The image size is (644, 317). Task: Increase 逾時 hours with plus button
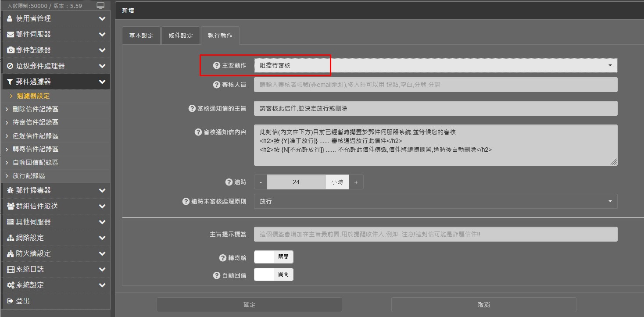coord(356,182)
